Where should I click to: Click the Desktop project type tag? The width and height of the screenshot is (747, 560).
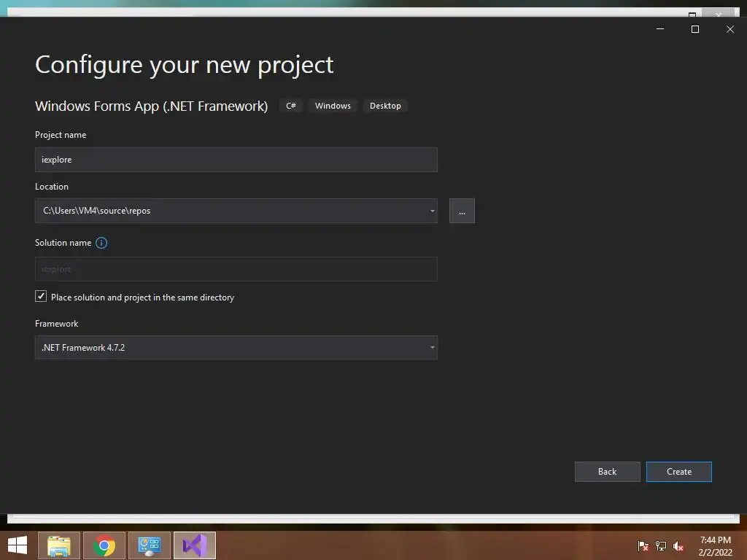point(385,106)
